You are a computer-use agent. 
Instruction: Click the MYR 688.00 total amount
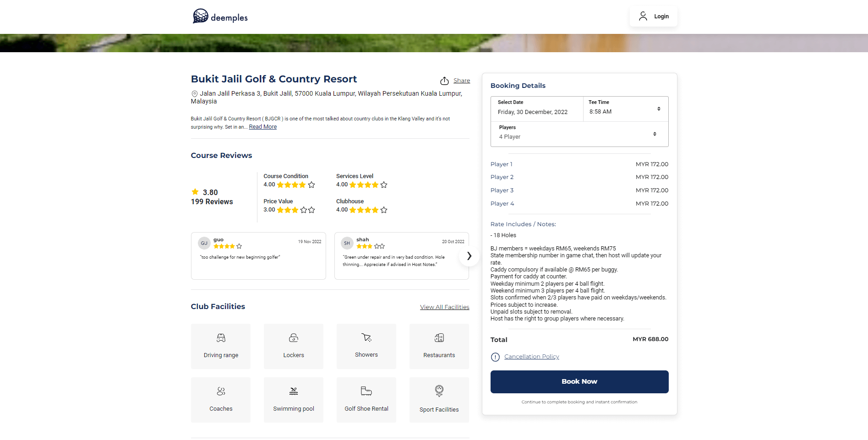click(650, 339)
